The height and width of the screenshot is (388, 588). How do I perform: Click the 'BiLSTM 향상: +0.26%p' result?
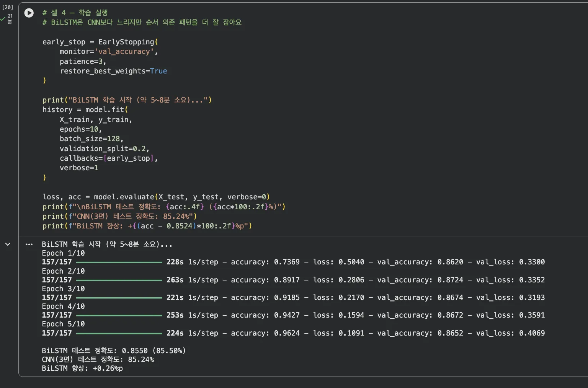point(82,368)
